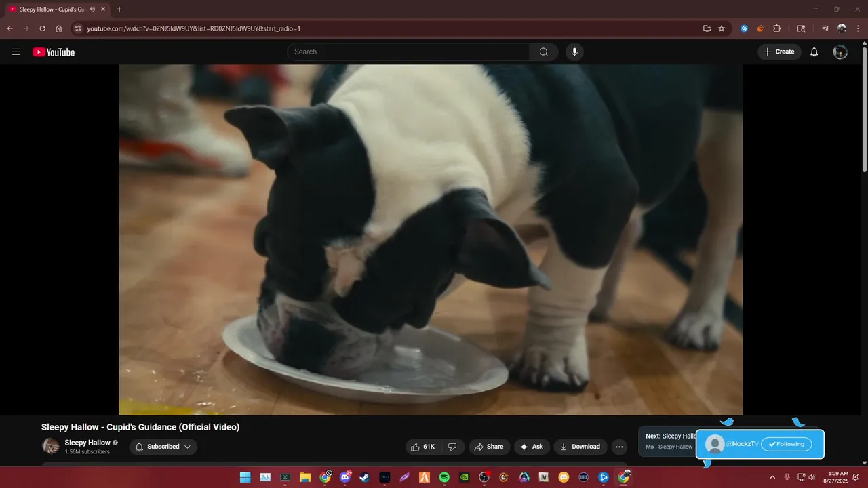This screenshot has width=868, height=488.
Task: Expand the Subscribed notification dropdown
Action: tap(163, 447)
